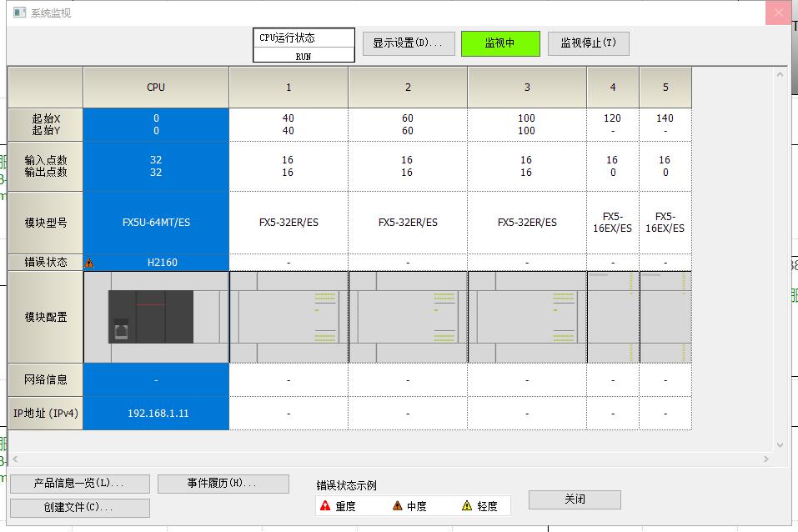Select the slot 1 FX5-32ER/ES module graphic

[x=288, y=317]
